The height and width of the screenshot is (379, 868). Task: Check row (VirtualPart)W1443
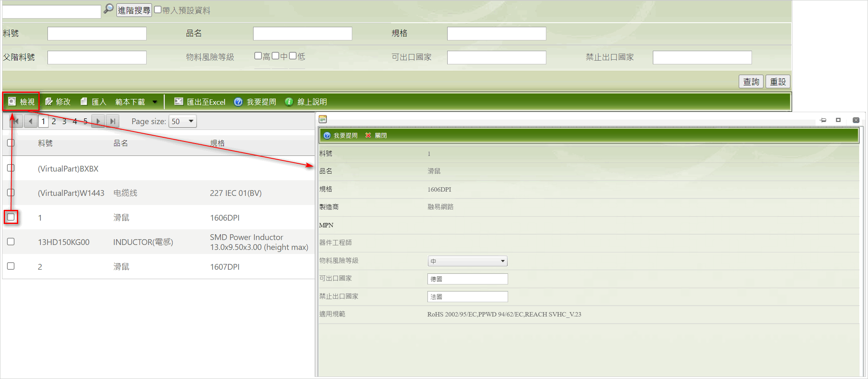(x=11, y=193)
